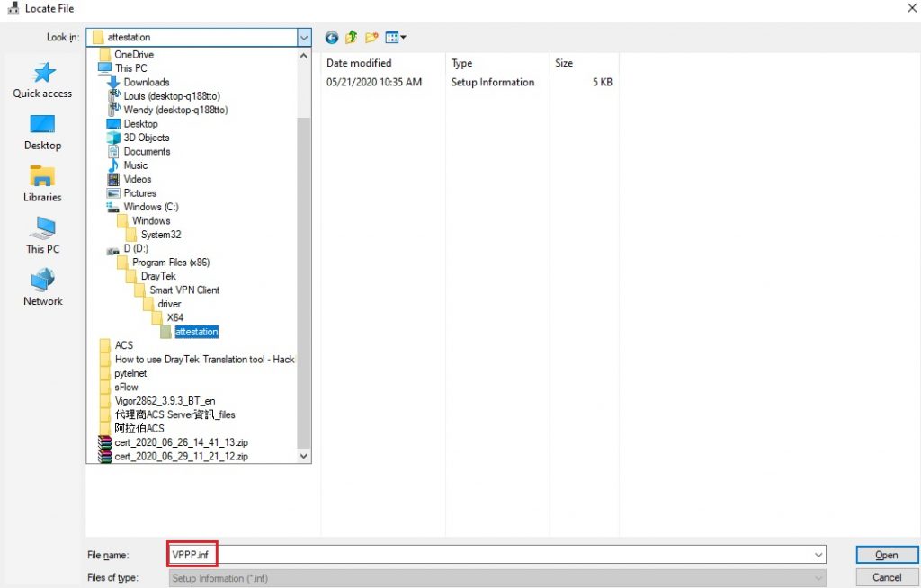Open the Look in dropdown
The height and width of the screenshot is (588, 921).
tap(304, 37)
